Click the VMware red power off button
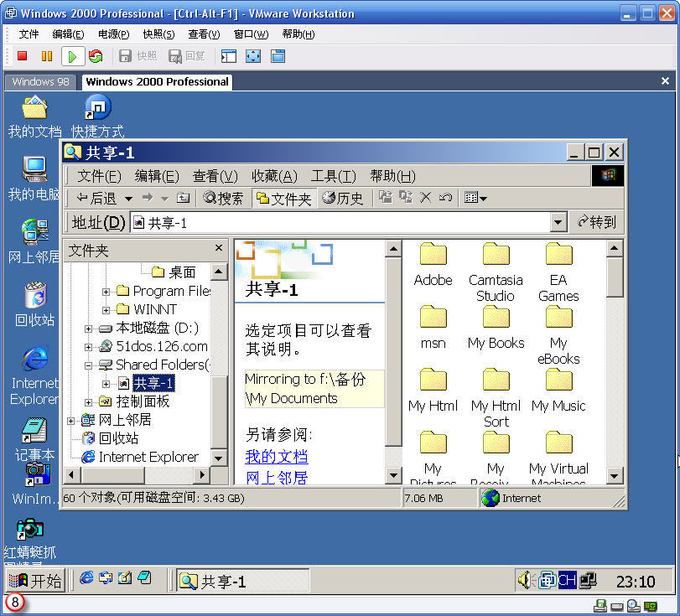This screenshot has height=616, width=680. 23,56
